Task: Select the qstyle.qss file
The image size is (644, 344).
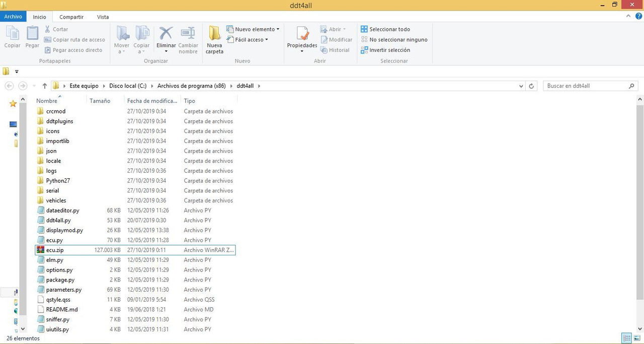Action: (x=58, y=300)
